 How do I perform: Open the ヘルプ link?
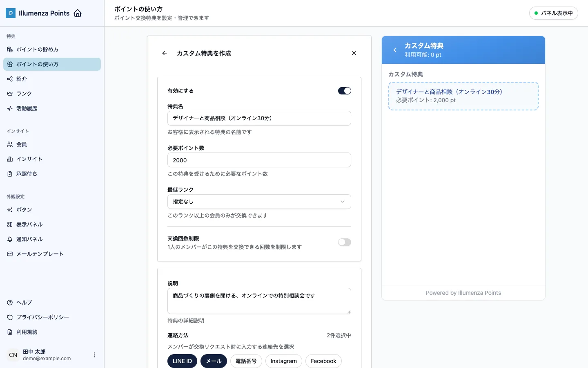[x=52, y=303]
